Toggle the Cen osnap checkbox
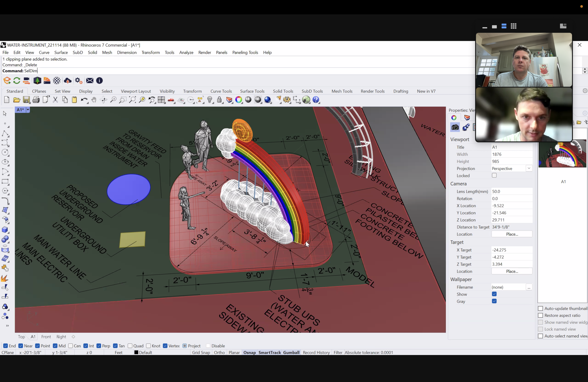This screenshot has height=382, width=588. point(71,346)
